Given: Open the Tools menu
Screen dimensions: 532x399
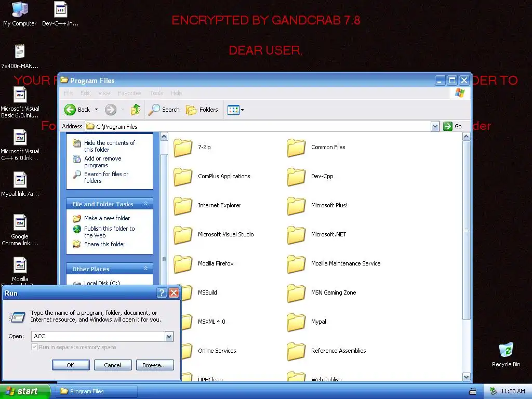Looking at the screenshot, I should 156,93.
